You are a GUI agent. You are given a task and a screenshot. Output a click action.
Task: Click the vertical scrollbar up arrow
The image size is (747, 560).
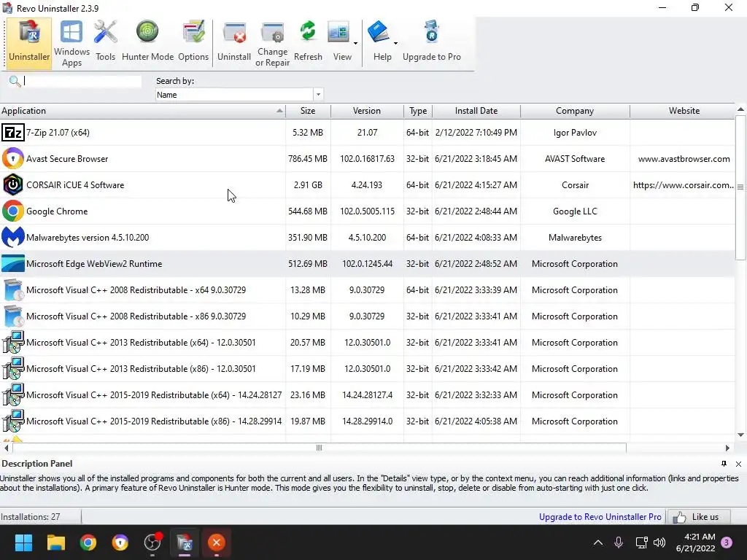pyautogui.click(x=741, y=109)
